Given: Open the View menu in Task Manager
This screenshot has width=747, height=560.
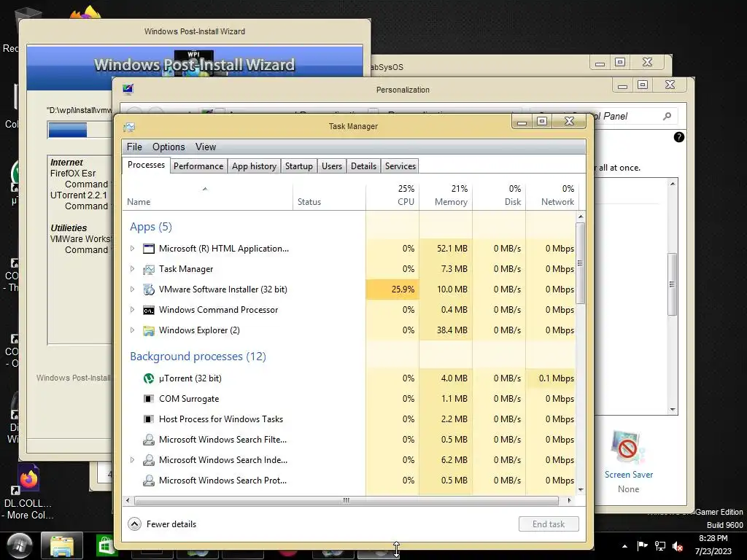Looking at the screenshot, I should [x=206, y=147].
